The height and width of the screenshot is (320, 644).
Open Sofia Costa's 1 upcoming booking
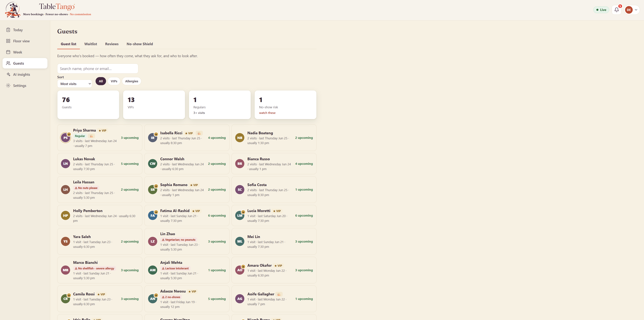pos(304,189)
